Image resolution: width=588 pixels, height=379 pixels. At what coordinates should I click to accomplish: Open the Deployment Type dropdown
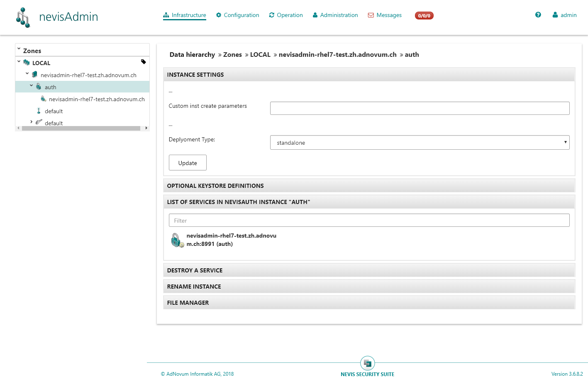coord(420,143)
